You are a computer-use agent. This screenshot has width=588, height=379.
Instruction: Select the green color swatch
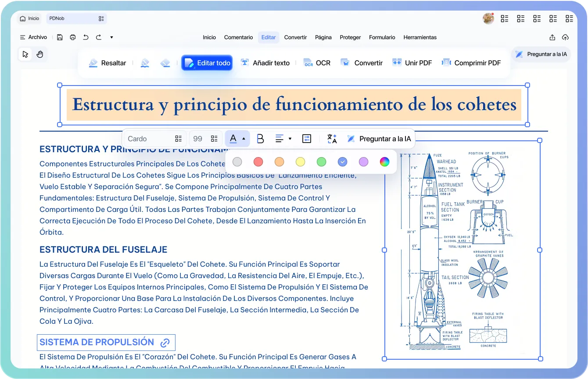tap(321, 162)
